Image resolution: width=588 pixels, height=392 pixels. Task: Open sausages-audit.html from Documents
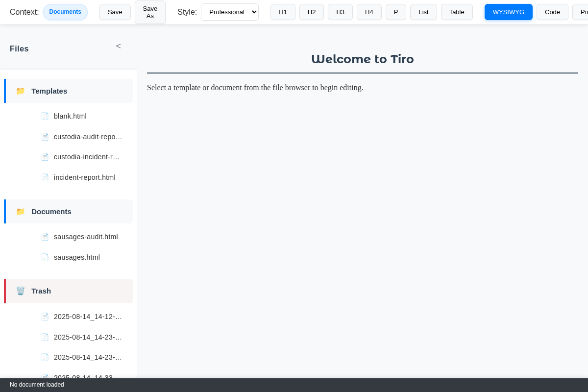point(86,237)
